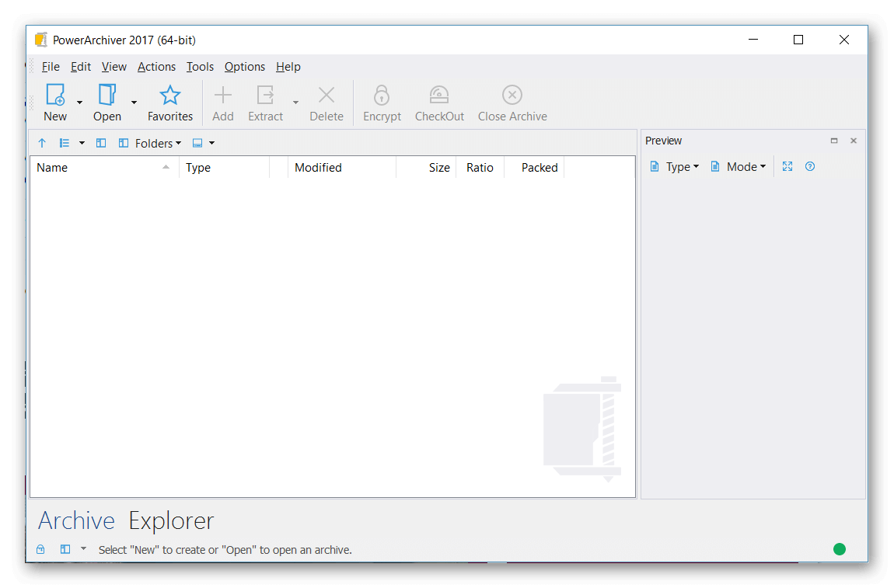Maximize the Preview panel
Image resolution: width=894 pixels, height=588 pixels.
(x=834, y=141)
